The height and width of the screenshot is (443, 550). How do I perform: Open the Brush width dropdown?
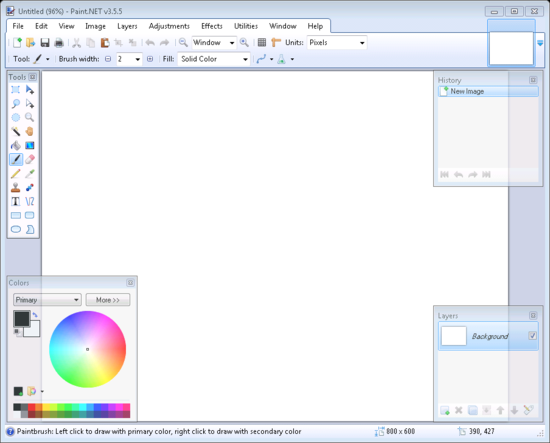pos(138,59)
